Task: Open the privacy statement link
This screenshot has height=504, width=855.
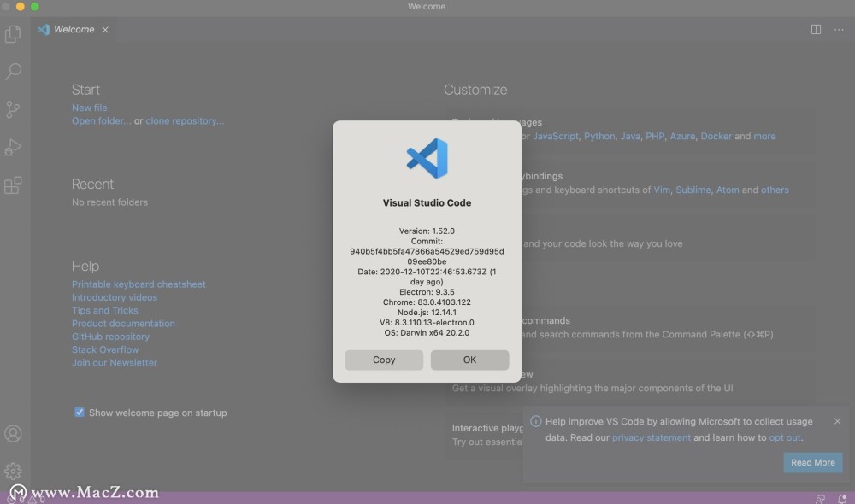Action: coord(651,437)
